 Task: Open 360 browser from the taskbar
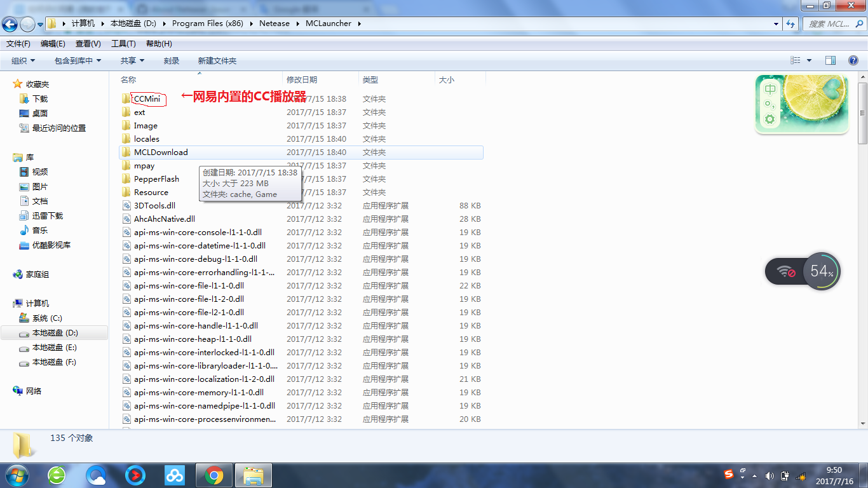click(x=57, y=475)
